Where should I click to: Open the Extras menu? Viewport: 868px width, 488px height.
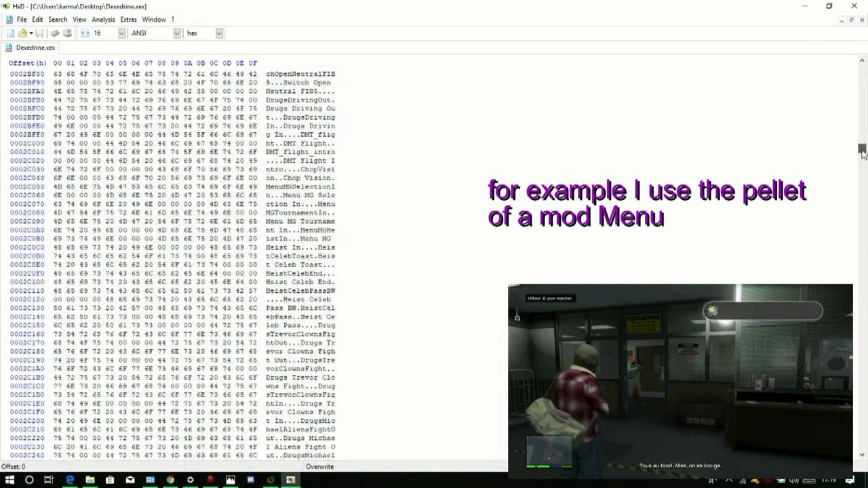tap(128, 20)
